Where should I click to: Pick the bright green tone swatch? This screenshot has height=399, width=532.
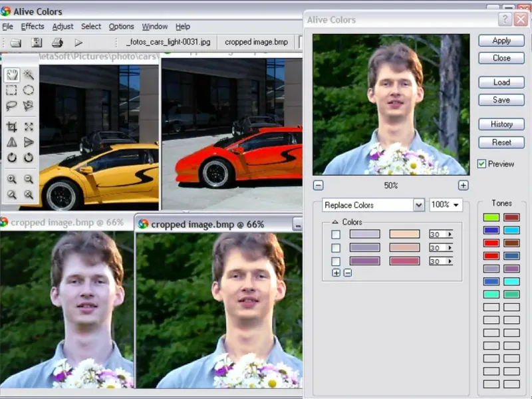(x=491, y=217)
